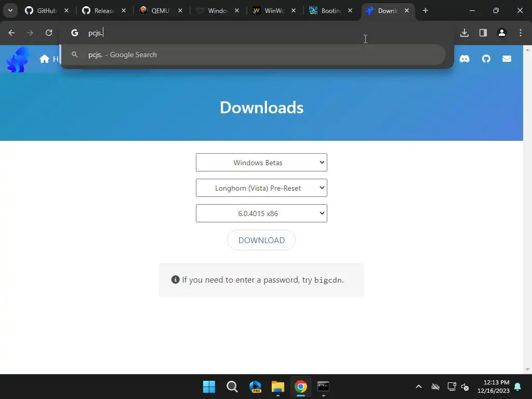Expand the 6.0.4015 x86 build dropdown
Screen dimensions: 532x399
261,214
